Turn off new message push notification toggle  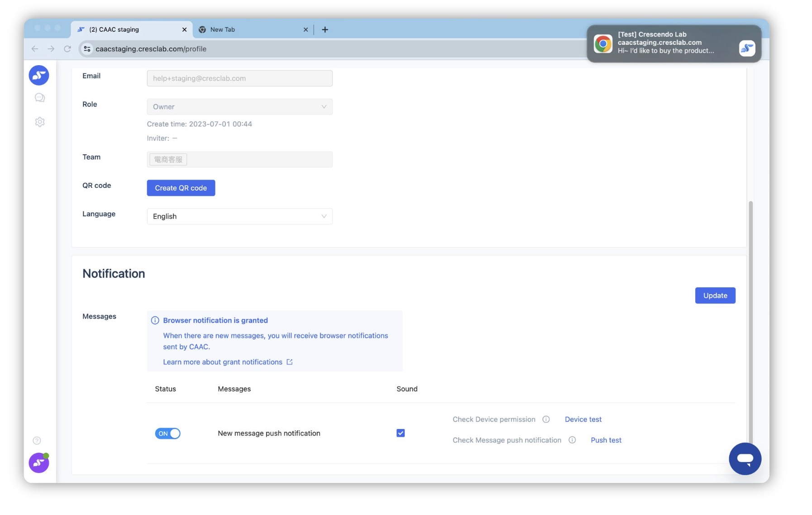[x=167, y=434]
